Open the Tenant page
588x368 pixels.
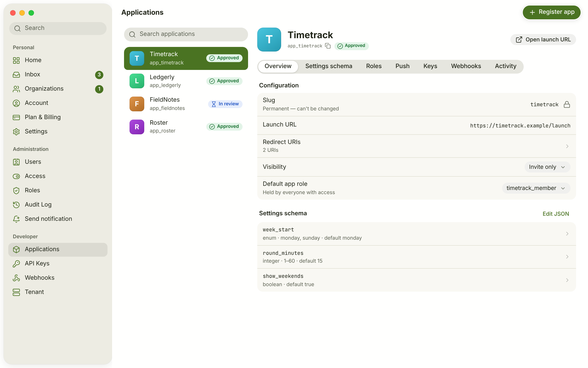click(58, 292)
